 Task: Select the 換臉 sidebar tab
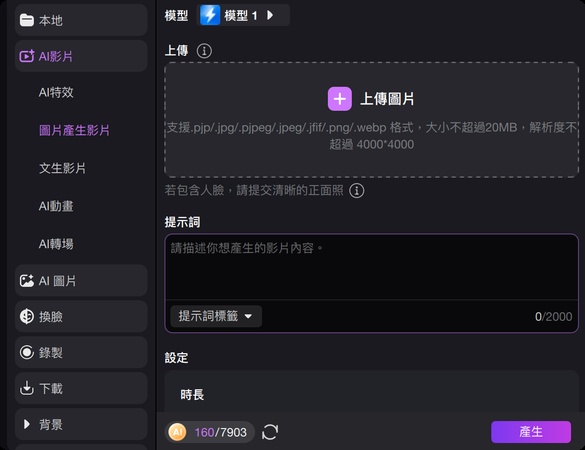(x=81, y=316)
